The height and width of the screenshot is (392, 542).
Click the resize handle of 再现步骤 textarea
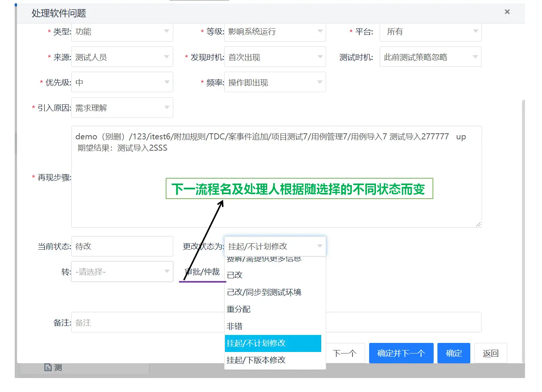[x=478, y=224]
